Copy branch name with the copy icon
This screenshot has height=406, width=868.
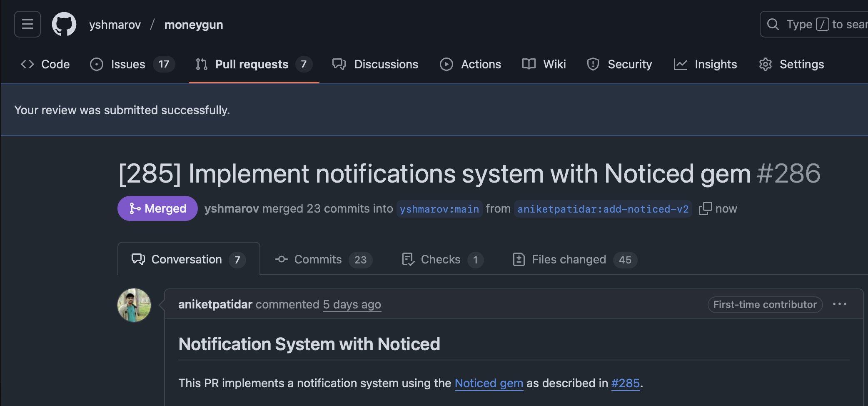tap(705, 208)
